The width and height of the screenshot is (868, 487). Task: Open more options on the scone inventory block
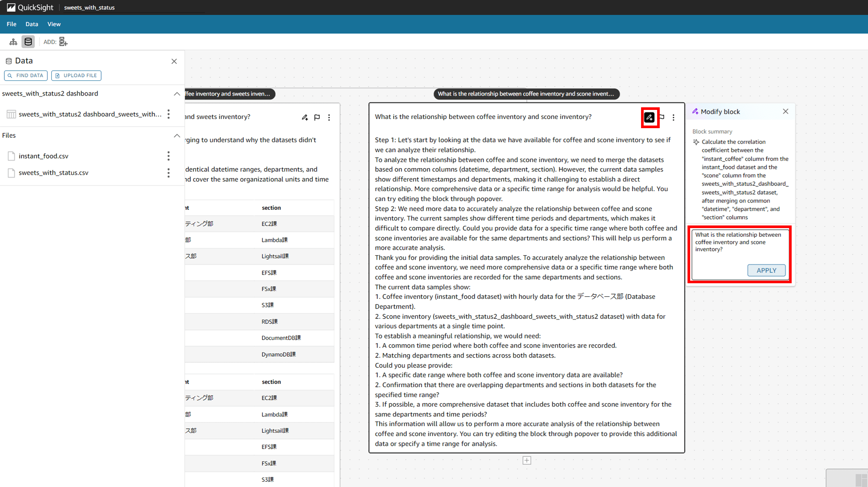click(674, 117)
